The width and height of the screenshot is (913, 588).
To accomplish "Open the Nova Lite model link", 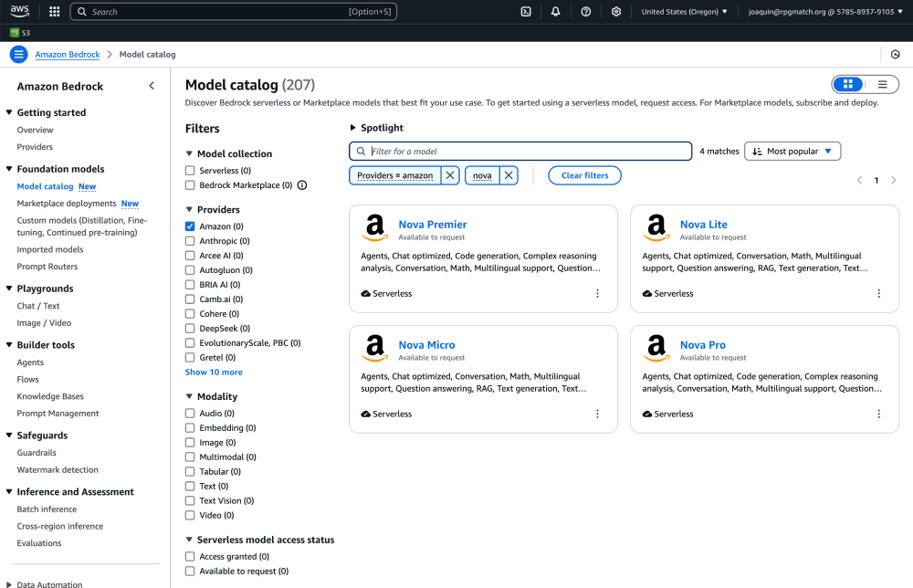I will [x=703, y=224].
